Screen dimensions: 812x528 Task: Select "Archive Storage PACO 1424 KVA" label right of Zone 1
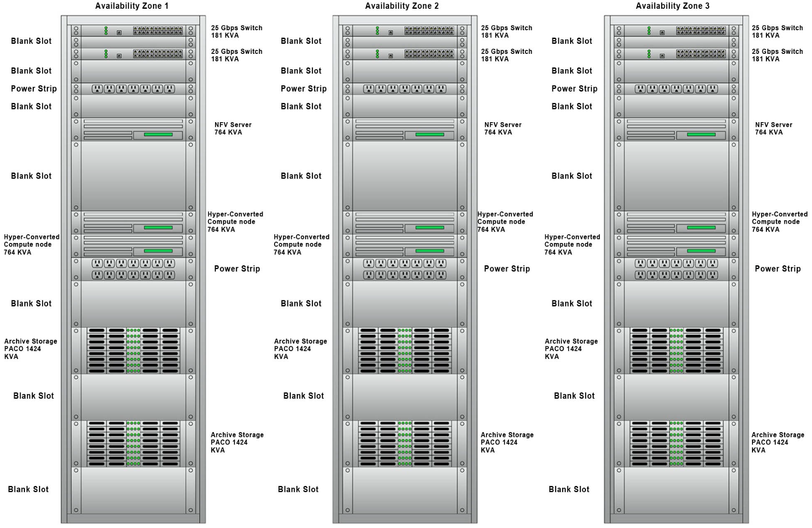[237, 442]
